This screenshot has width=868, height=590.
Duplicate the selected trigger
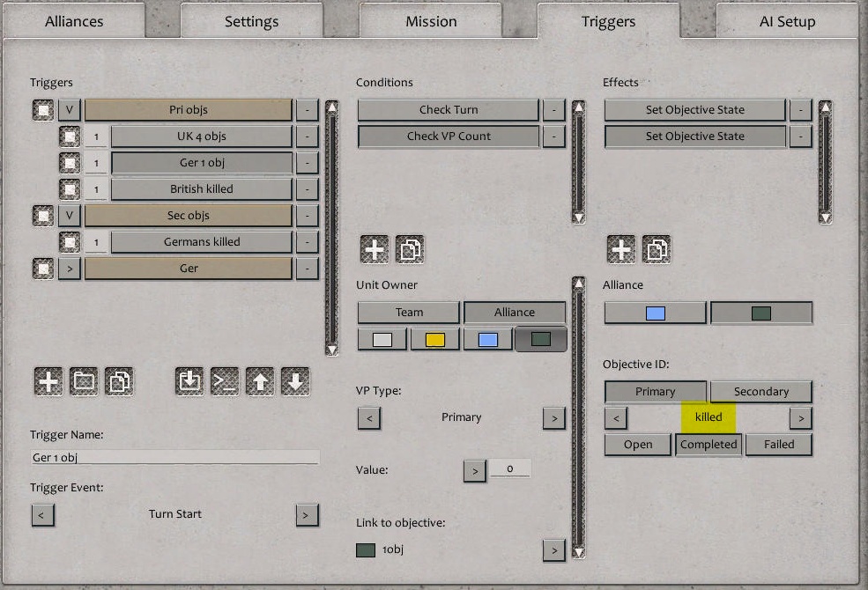pyautogui.click(x=119, y=381)
